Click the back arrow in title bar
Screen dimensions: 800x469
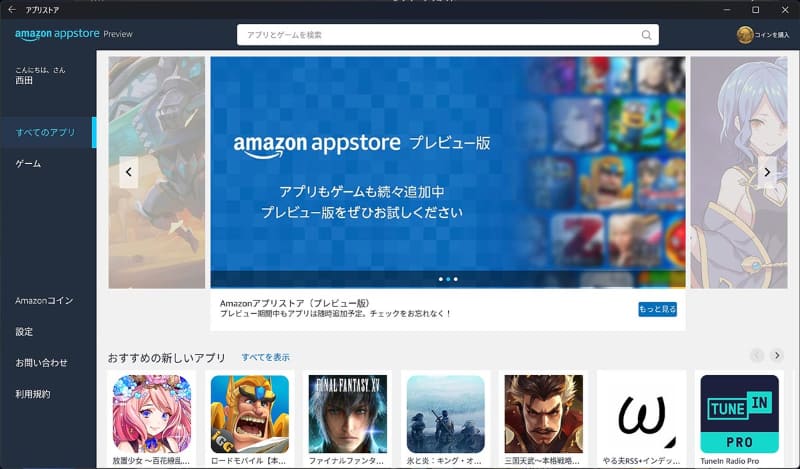click(12, 10)
